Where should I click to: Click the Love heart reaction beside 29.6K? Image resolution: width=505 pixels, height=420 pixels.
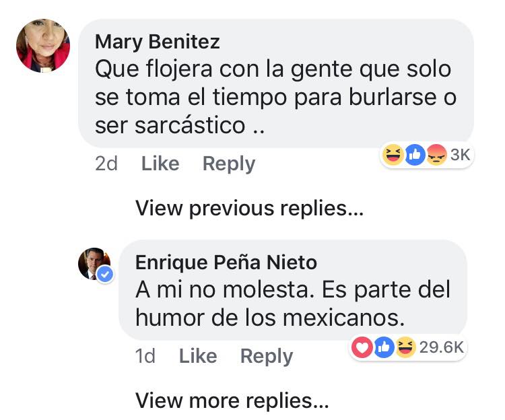click(x=363, y=347)
